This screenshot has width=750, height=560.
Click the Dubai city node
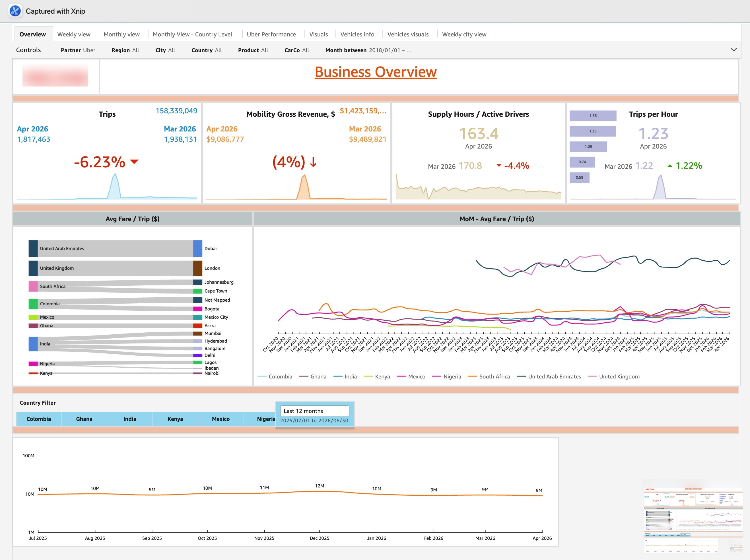click(197, 248)
